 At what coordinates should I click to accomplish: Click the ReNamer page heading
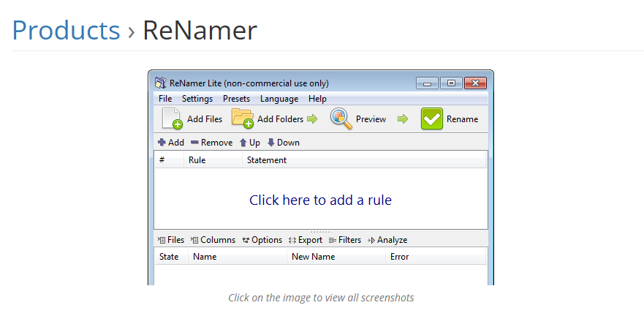(200, 30)
